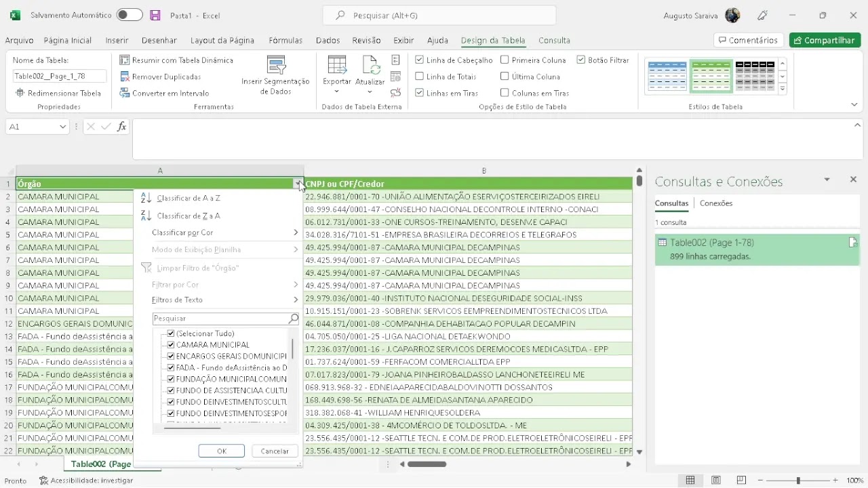Image resolution: width=868 pixels, height=488 pixels.
Task: Check Última Coluna
Action: (x=505, y=77)
